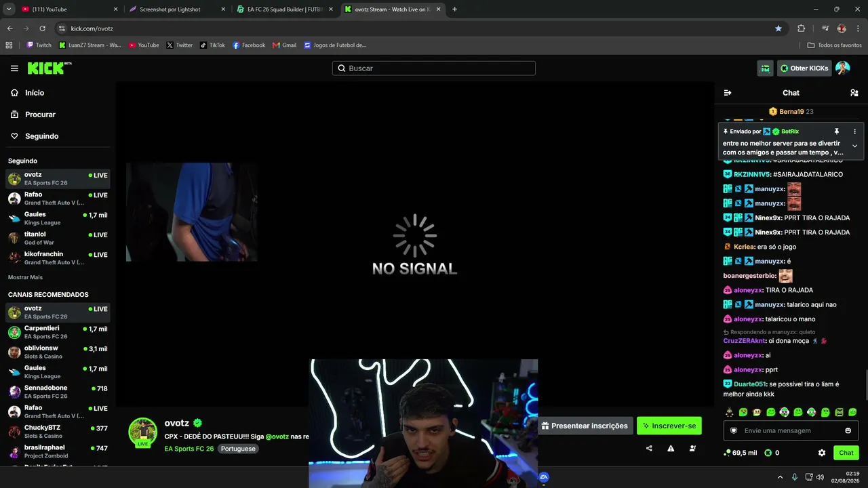868x488 pixels.
Task: Open chat settings gear
Action: point(822,453)
